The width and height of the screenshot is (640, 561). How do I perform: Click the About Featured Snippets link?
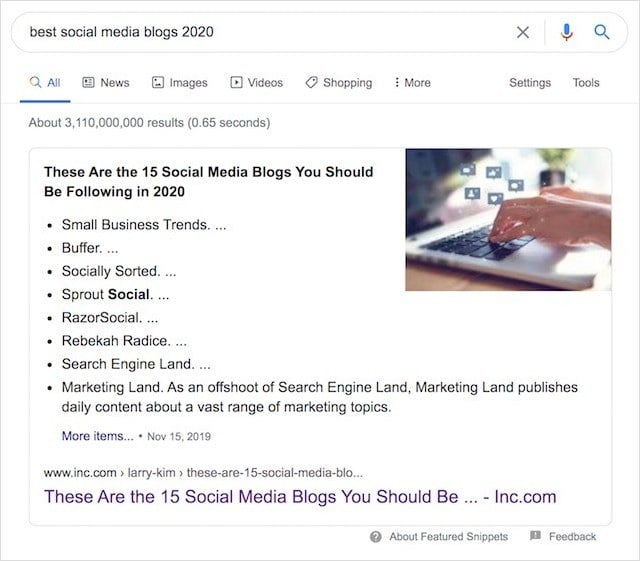tap(448, 537)
